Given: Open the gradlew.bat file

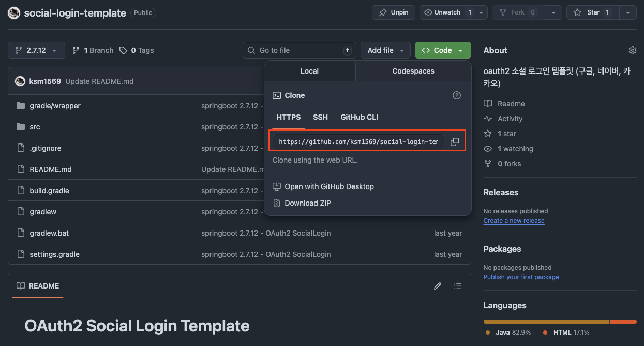Looking at the screenshot, I should click(x=49, y=233).
